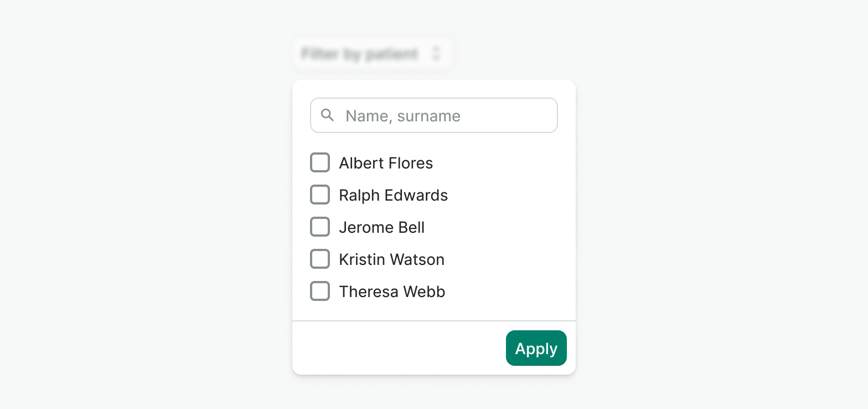Tick the Ralph Edwards checkbox
The image size is (868, 409).
coord(320,195)
